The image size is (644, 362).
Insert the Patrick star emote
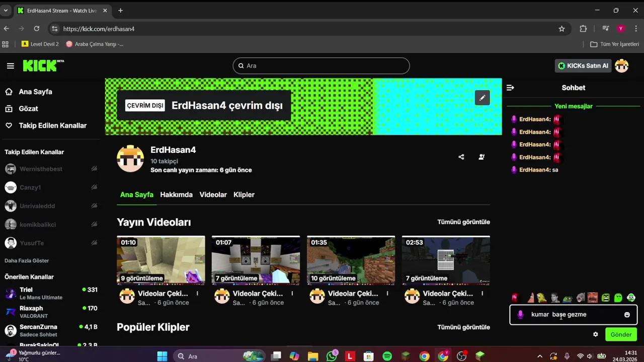(x=531, y=298)
